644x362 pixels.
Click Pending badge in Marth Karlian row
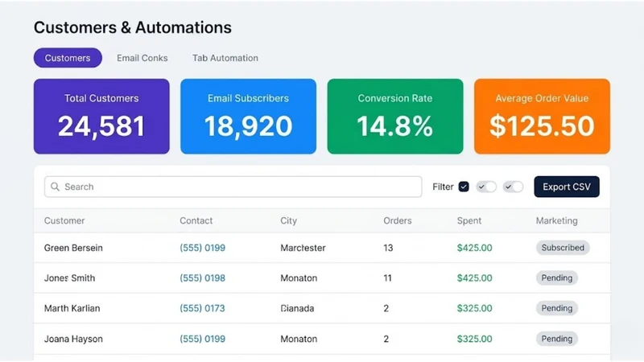click(x=556, y=308)
